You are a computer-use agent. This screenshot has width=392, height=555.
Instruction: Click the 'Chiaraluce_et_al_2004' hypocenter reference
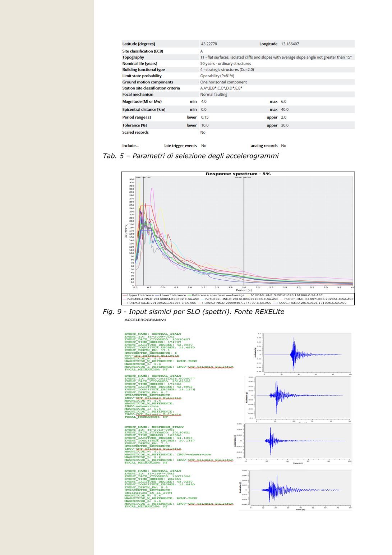click(x=148, y=493)
